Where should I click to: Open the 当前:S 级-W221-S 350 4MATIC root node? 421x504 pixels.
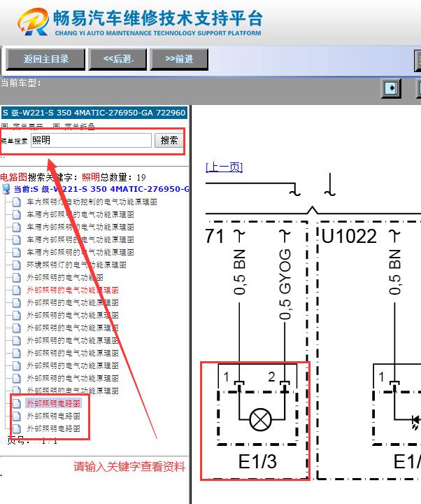[x=101, y=189]
